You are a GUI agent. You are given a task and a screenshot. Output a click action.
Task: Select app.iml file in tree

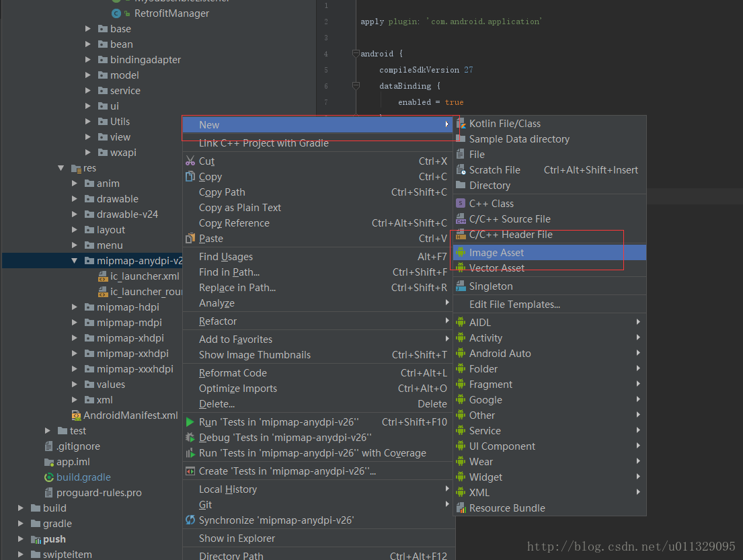(x=73, y=462)
